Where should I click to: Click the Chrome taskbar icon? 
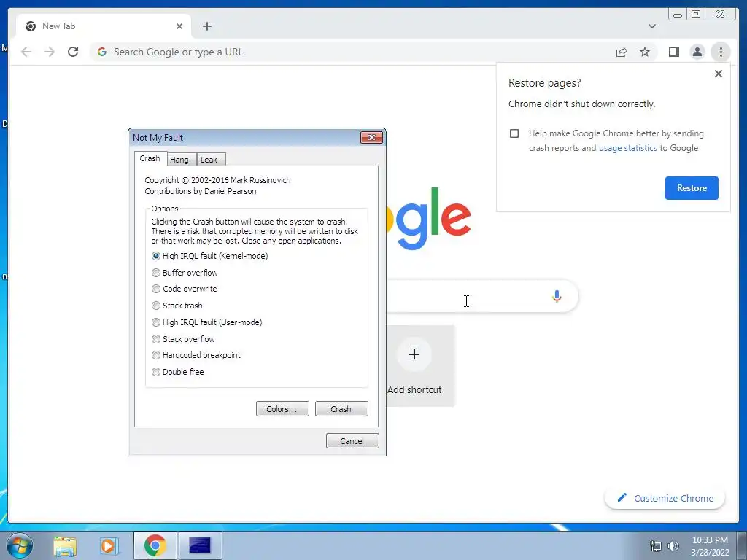coord(155,545)
